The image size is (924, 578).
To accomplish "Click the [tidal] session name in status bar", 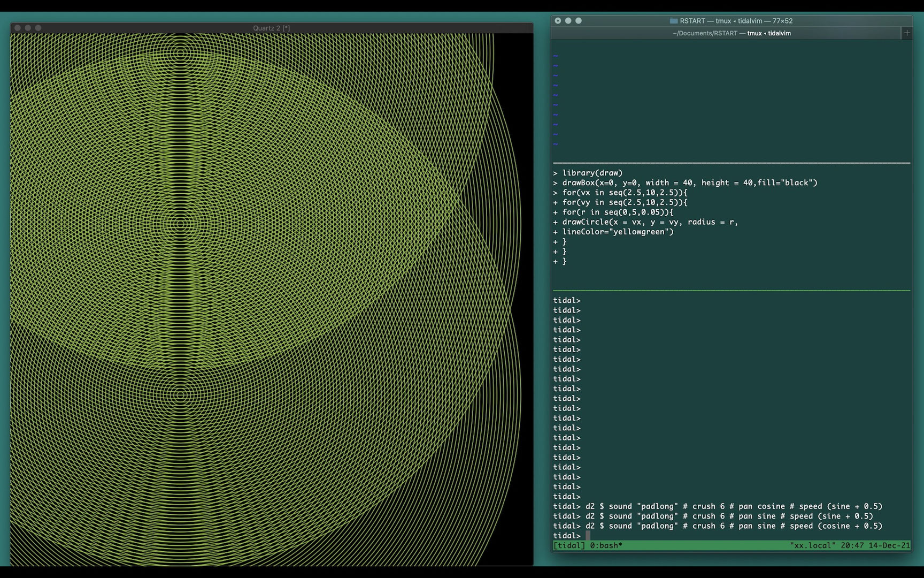I will tap(569, 545).
